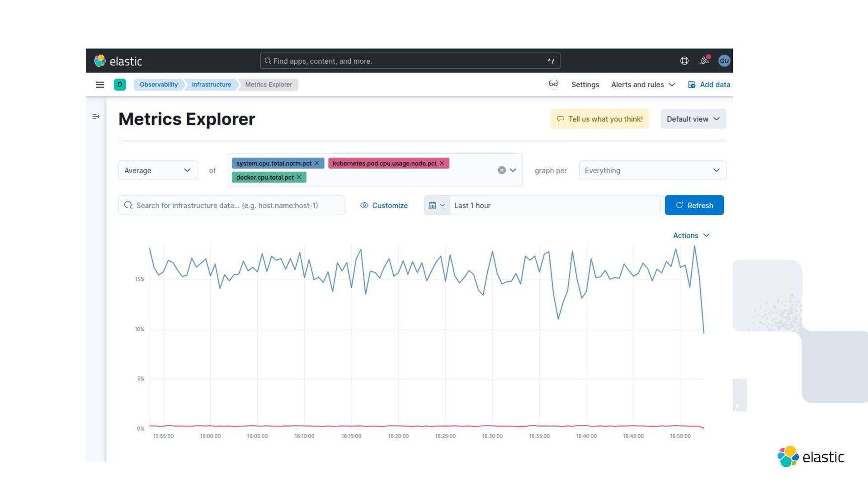Open Settings in the top bar
Viewport: 868px width, 488px height.
pyautogui.click(x=585, y=84)
